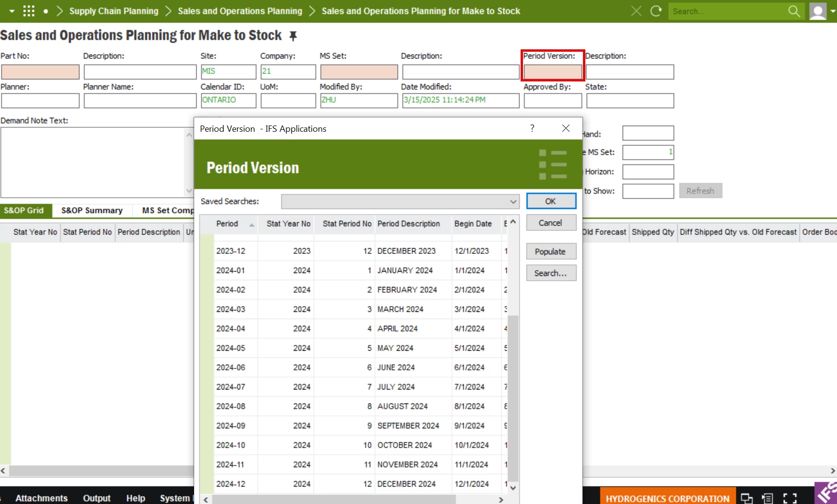Click the Search... button

click(551, 273)
